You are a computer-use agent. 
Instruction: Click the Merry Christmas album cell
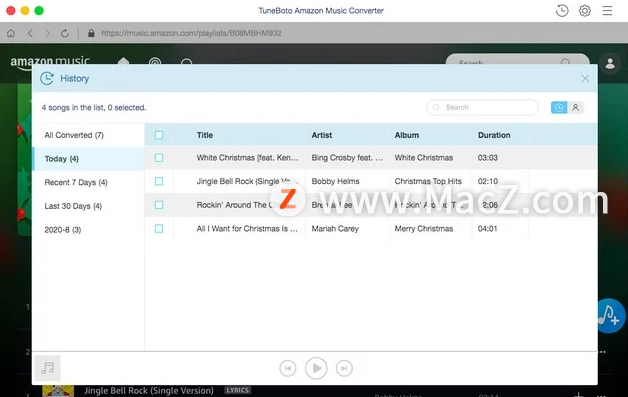tap(424, 229)
